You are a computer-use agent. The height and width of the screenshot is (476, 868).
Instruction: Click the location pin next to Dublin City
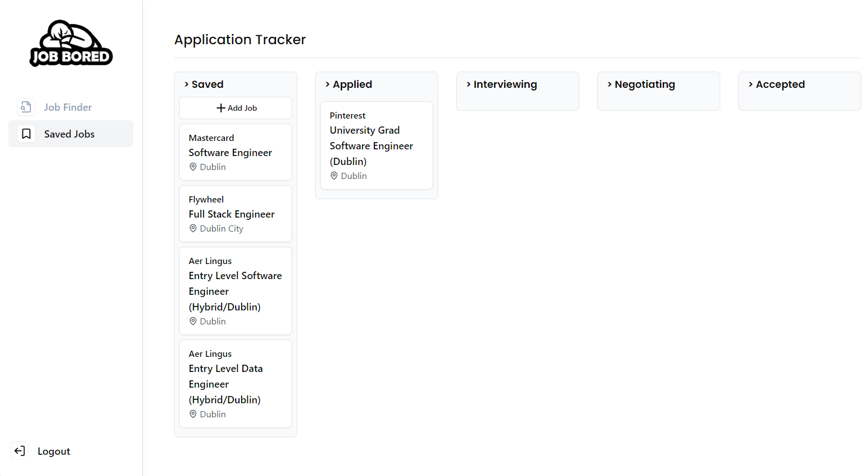pyautogui.click(x=193, y=228)
